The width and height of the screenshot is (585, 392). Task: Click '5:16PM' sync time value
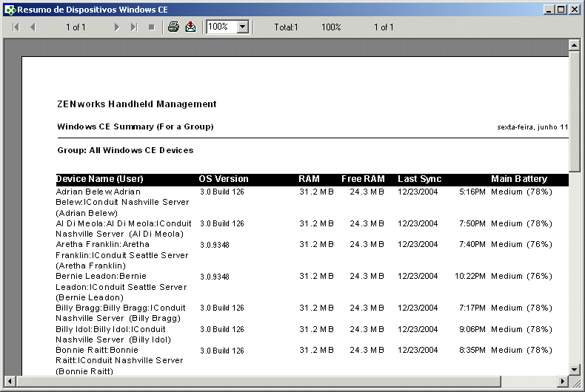[x=472, y=192]
